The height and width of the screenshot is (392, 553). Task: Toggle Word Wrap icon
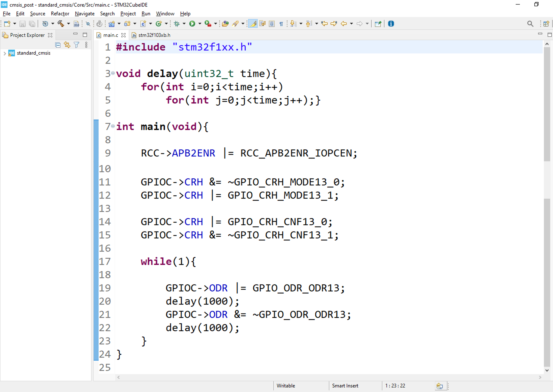(262, 24)
